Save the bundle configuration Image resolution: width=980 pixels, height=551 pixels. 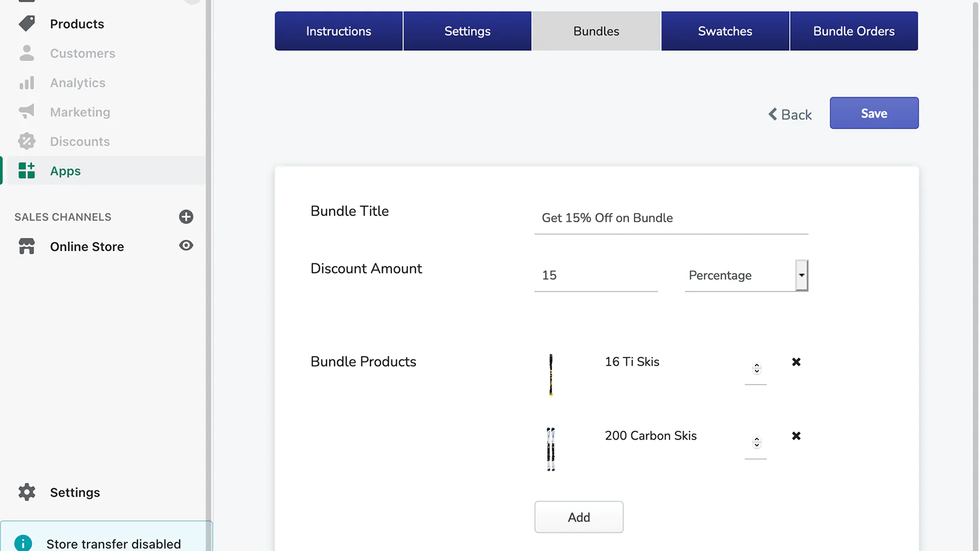point(874,113)
